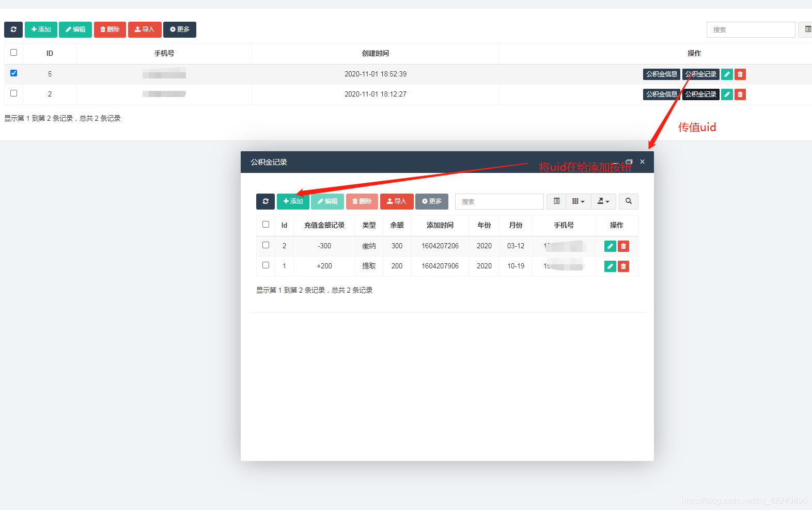
Task: Click the 公积金记录 dialog title bar text
Action: pos(269,162)
